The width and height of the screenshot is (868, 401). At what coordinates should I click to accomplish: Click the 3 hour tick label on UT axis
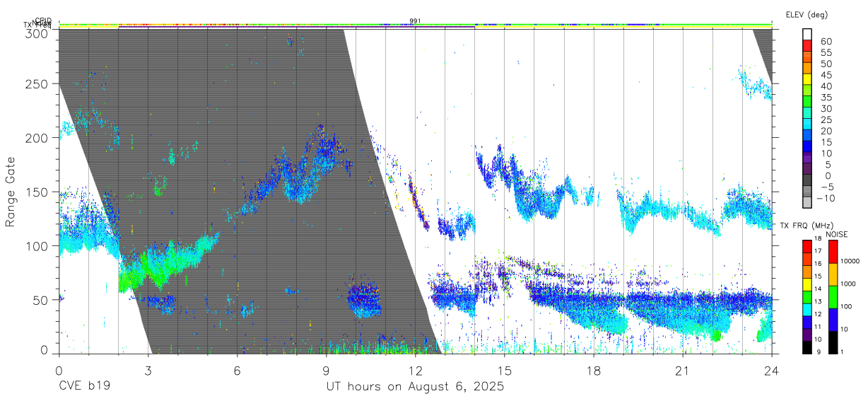(x=148, y=371)
